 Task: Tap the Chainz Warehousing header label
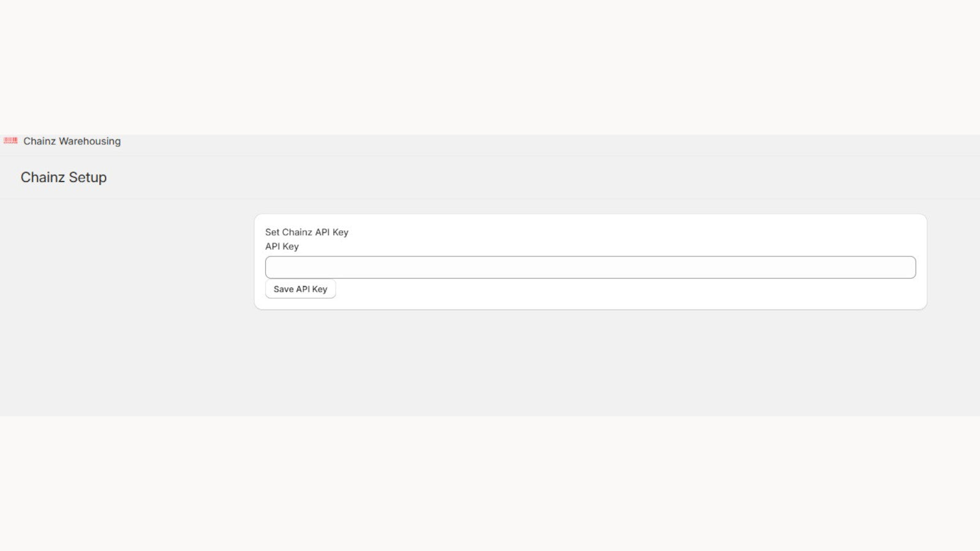point(72,141)
